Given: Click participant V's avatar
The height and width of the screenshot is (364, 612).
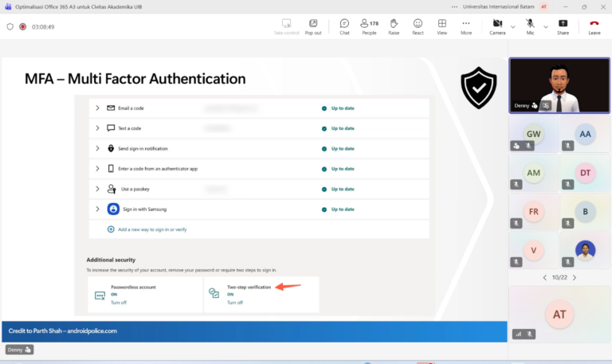Looking at the screenshot, I should coord(534,250).
